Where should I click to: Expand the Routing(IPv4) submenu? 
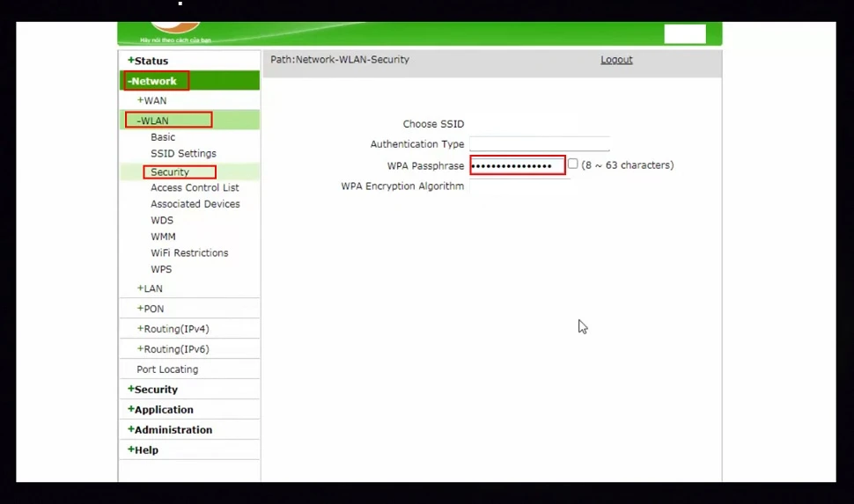tap(173, 329)
